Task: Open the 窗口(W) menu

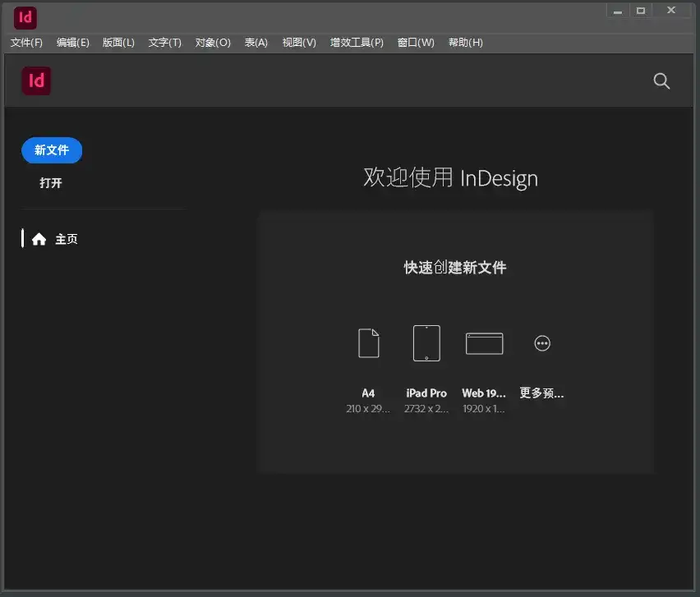Action: 415,42
